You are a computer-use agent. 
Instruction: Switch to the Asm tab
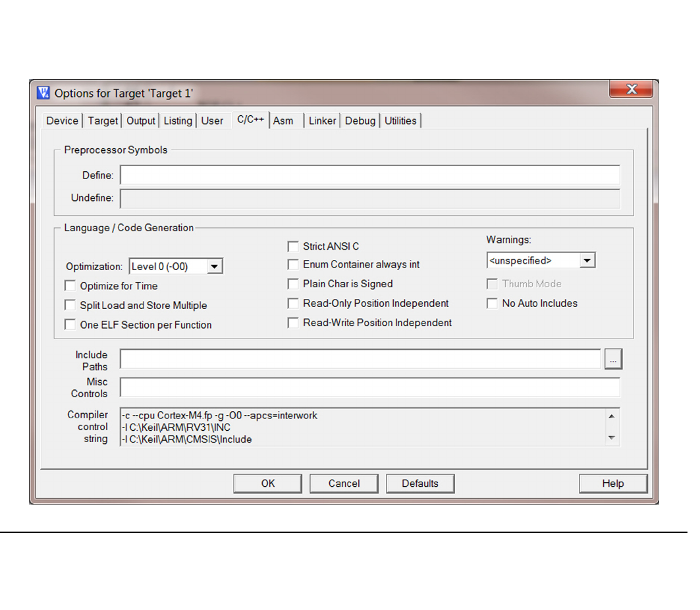(x=283, y=121)
